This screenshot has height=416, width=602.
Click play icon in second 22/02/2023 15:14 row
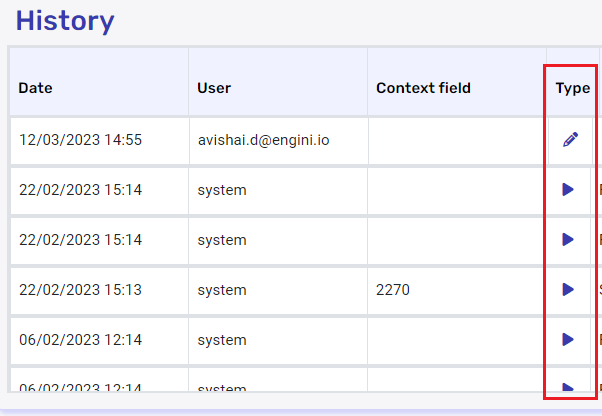click(x=568, y=240)
